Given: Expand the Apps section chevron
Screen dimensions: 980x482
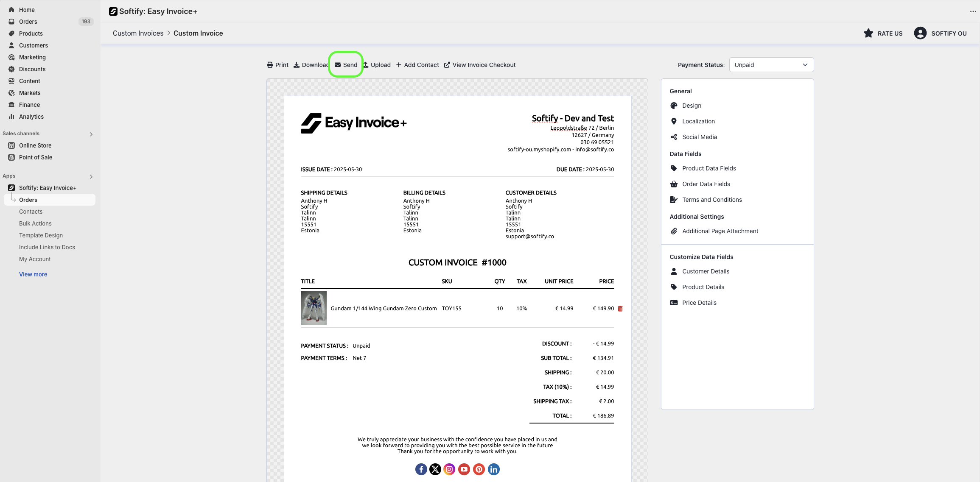Looking at the screenshot, I should [91, 177].
